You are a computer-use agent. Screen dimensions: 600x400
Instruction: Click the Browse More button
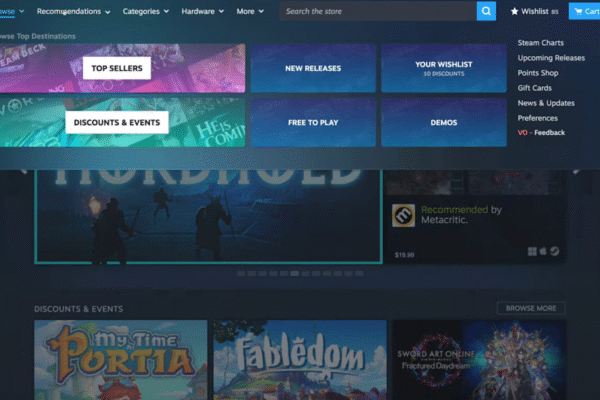(x=531, y=308)
